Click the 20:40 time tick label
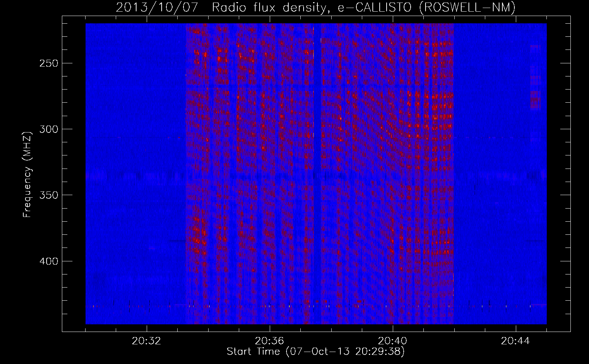This screenshot has height=364, width=589. click(392, 341)
